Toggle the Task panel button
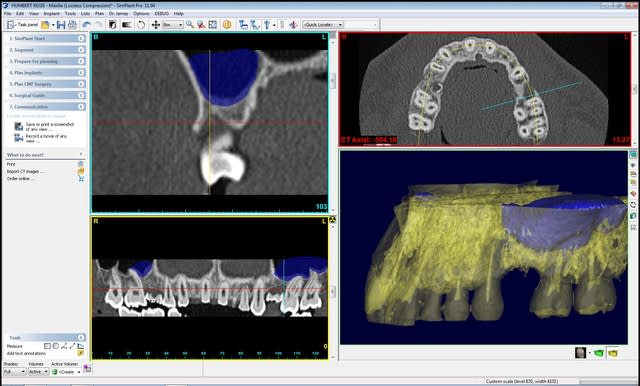The height and width of the screenshot is (386, 640). pyautogui.click(x=22, y=25)
